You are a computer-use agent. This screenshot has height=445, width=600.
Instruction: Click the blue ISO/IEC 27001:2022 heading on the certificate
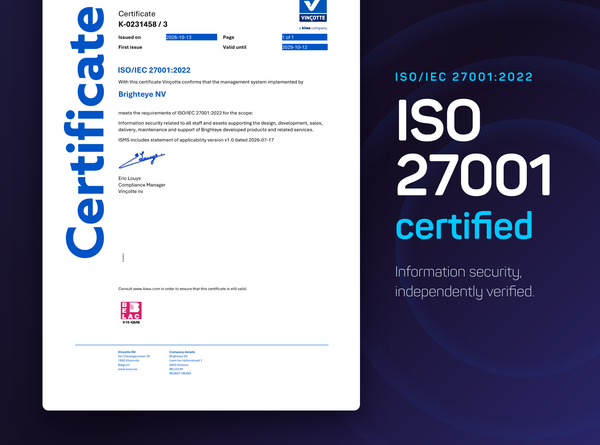point(154,70)
